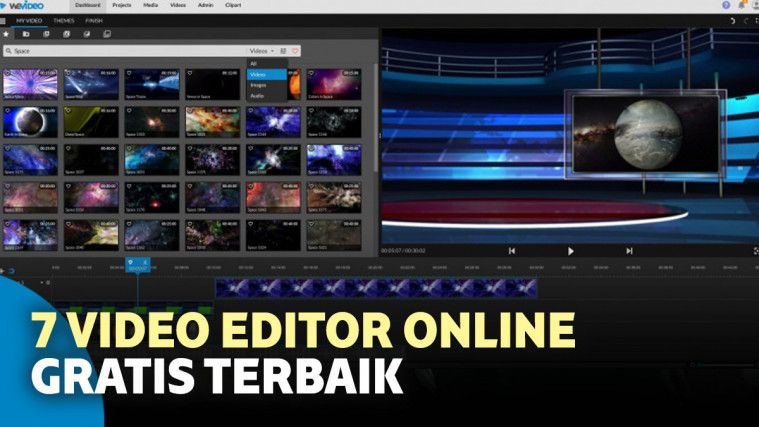
Task: Open the help question mark icon
Action: tap(726, 5)
